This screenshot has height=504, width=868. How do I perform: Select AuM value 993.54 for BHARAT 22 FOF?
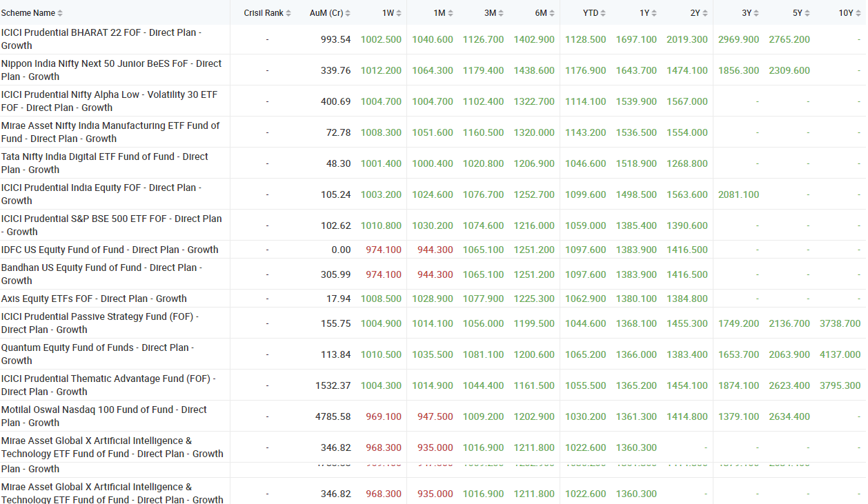pyautogui.click(x=336, y=39)
